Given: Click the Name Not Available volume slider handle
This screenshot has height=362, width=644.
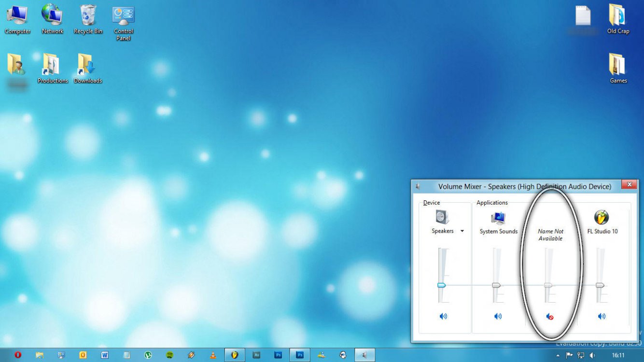Looking at the screenshot, I should point(548,285).
